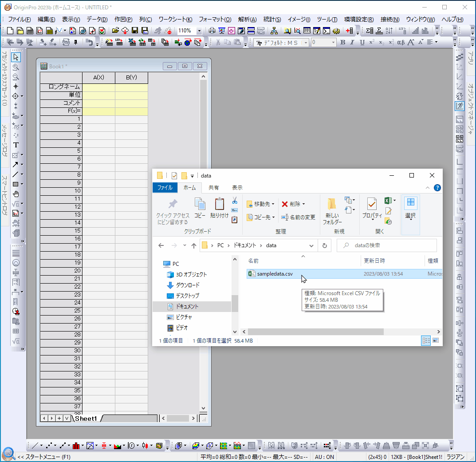Click the Undo icon in Origin toolbar
This screenshot has width=476, height=462.
[x=89, y=43]
